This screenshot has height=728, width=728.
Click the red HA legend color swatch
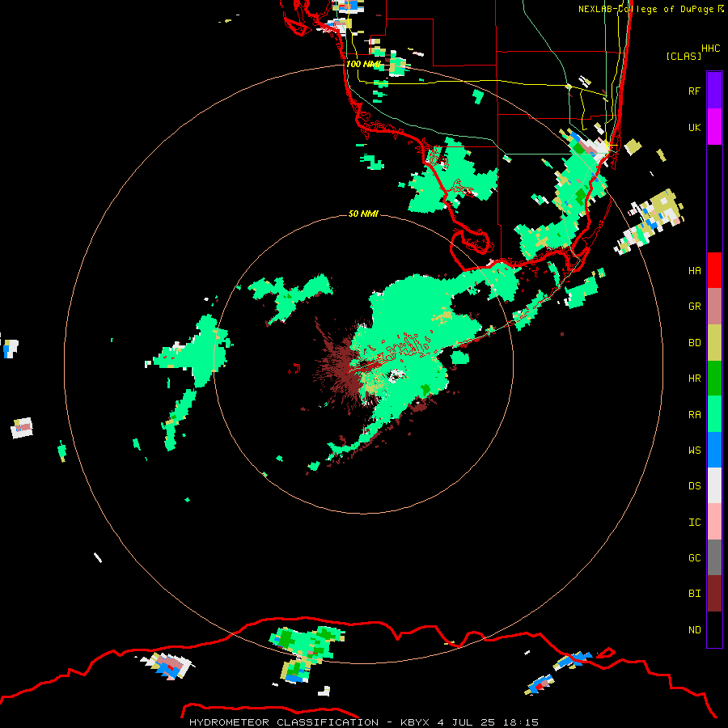tap(714, 270)
